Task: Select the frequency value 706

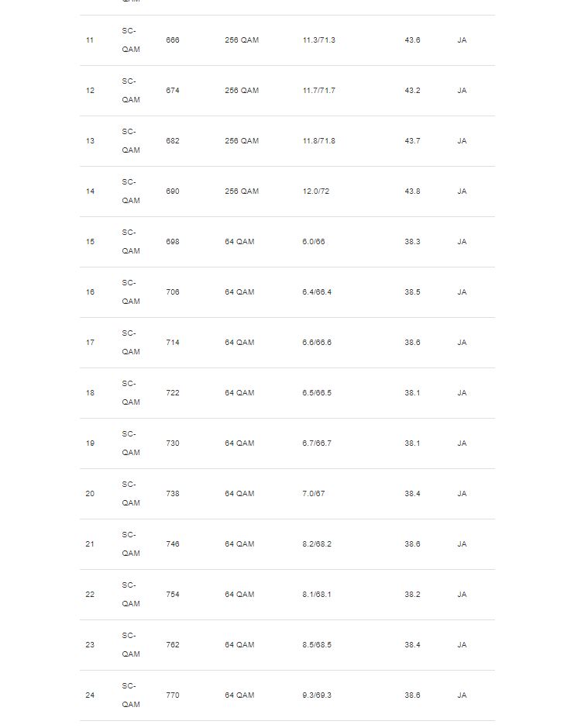Action: (x=172, y=292)
